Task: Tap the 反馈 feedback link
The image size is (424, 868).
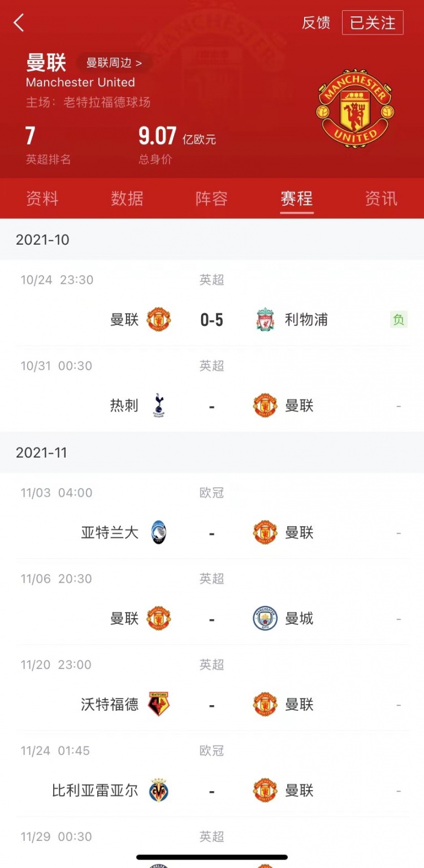Action: click(x=316, y=23)
